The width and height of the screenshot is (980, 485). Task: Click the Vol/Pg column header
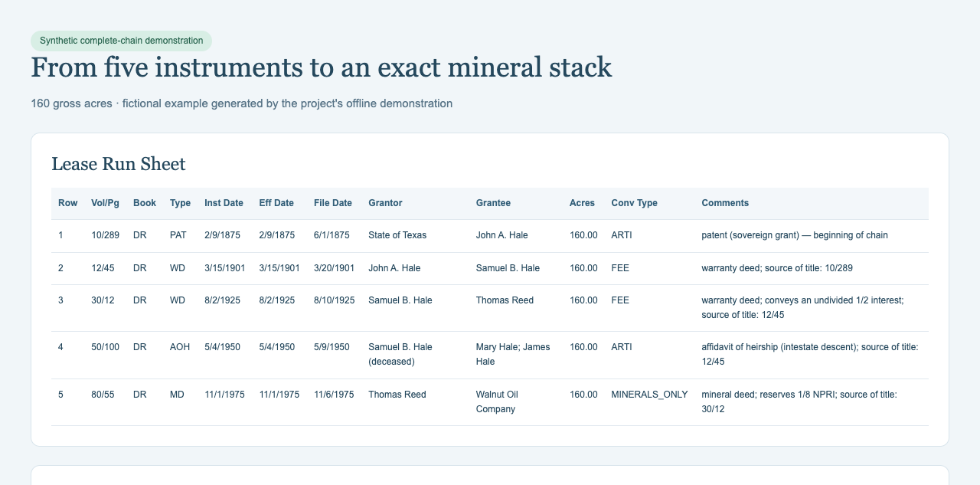(105, 203)
